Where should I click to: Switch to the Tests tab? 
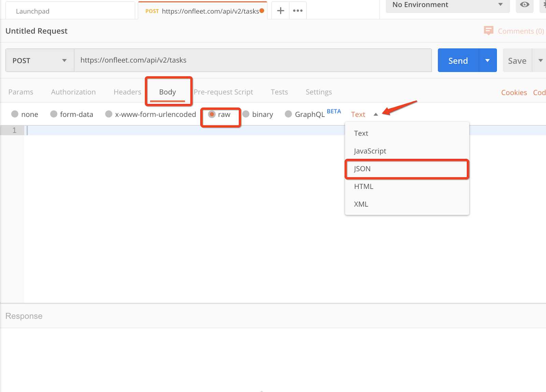(x=279, y=92)
